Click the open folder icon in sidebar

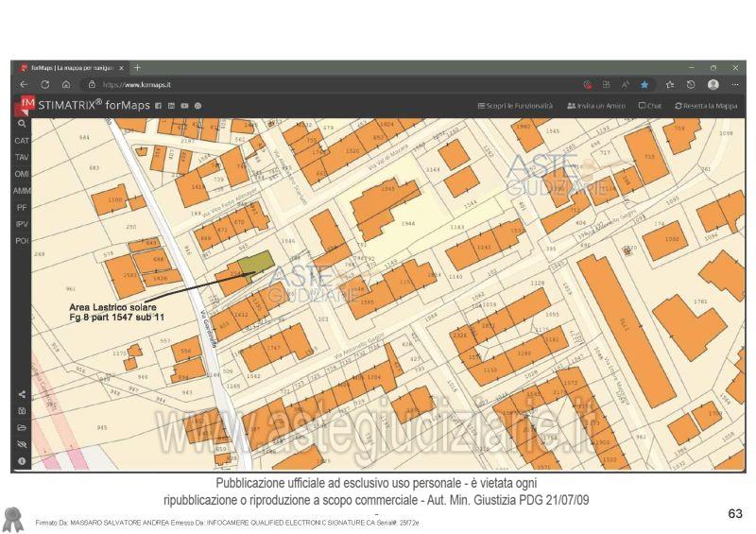coord(21,427)
